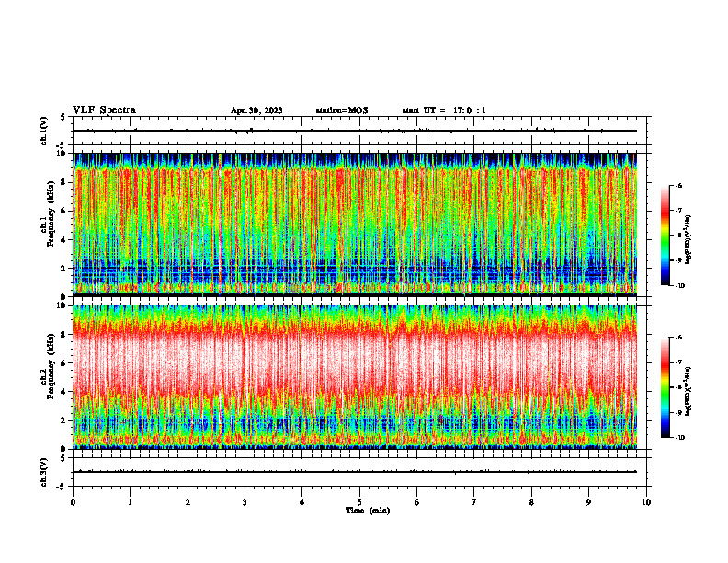Click the ch.2 color bar log(PSD) label
Screen dimensions: 728x563
click(688, 392)
